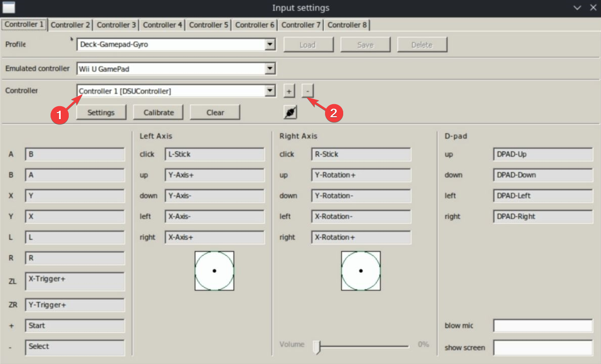Select the ZR Y-Trigger+ mapping field
Viewport: 601px width, 364px height.
[75, 305]
